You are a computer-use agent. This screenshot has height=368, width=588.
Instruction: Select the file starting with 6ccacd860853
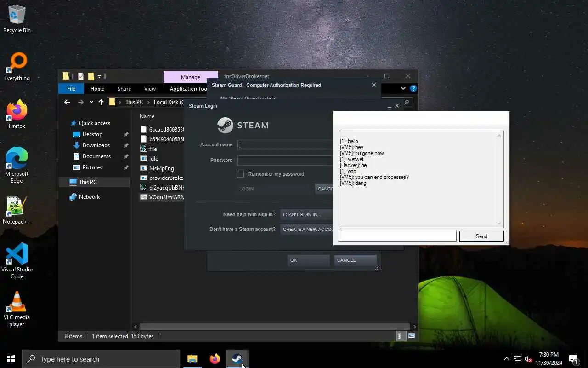(162, 130)
